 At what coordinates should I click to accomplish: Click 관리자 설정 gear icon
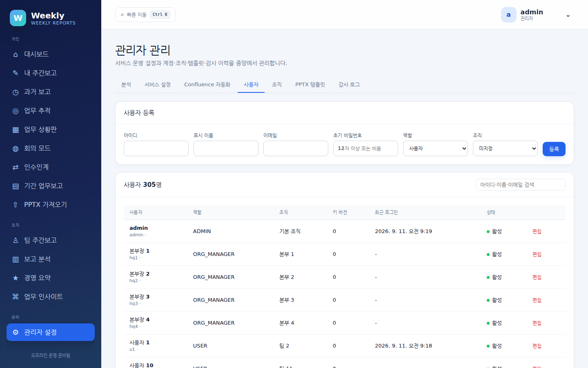(16, 332)
